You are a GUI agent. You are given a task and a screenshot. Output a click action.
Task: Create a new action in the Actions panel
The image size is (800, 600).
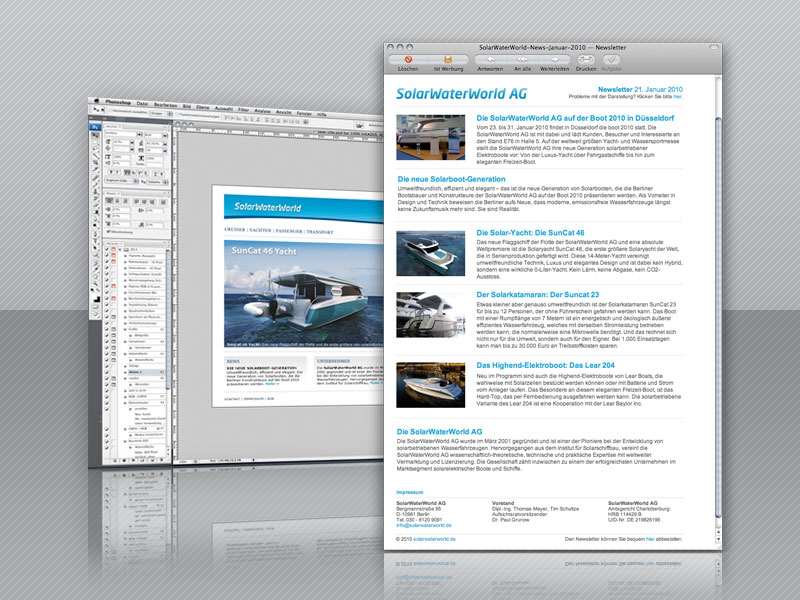153,460
